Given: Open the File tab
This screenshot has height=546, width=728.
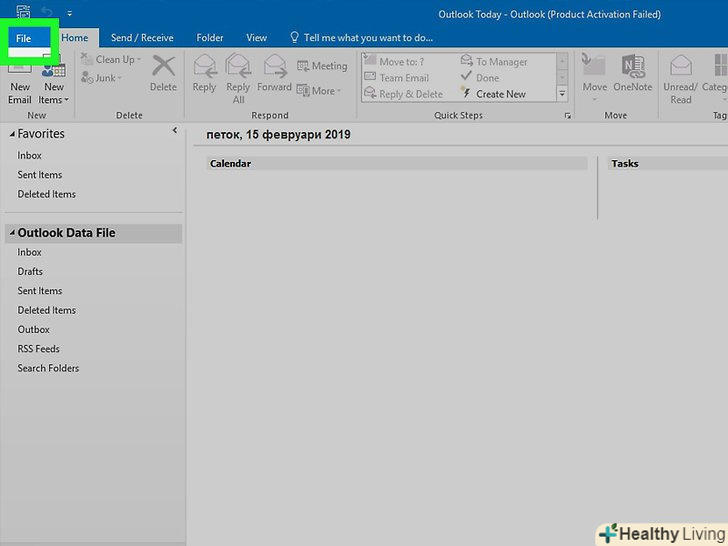Looking at the screenshot, I should [x=24, y=38].
